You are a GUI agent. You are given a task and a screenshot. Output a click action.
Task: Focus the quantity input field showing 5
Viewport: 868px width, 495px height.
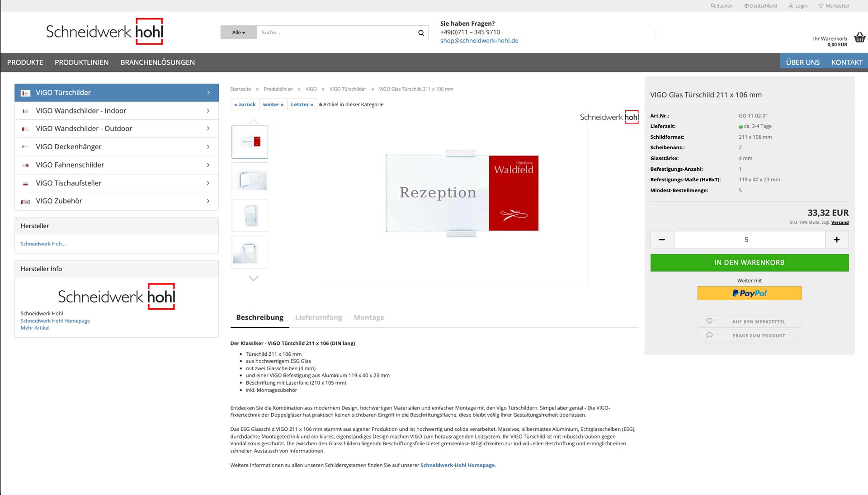click(x=750, y=240)
